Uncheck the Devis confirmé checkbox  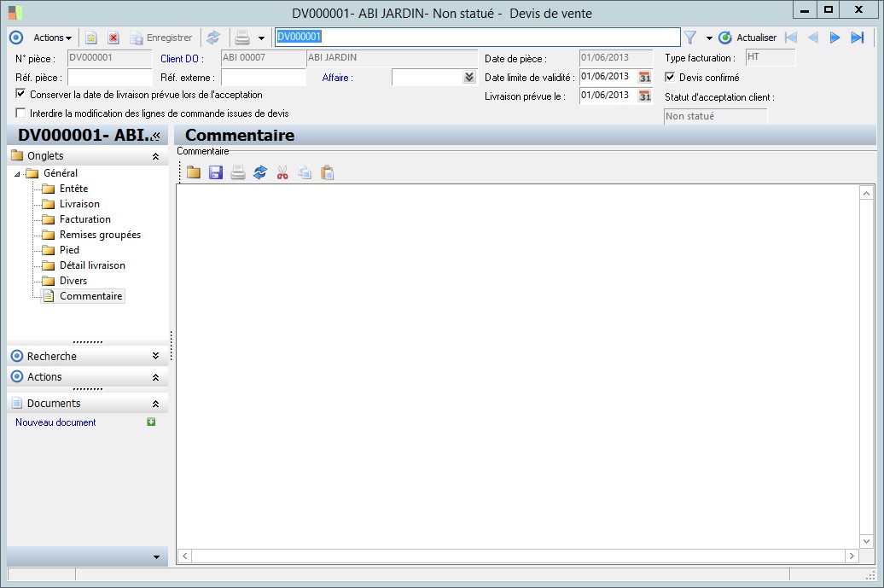tap(670, 78)
